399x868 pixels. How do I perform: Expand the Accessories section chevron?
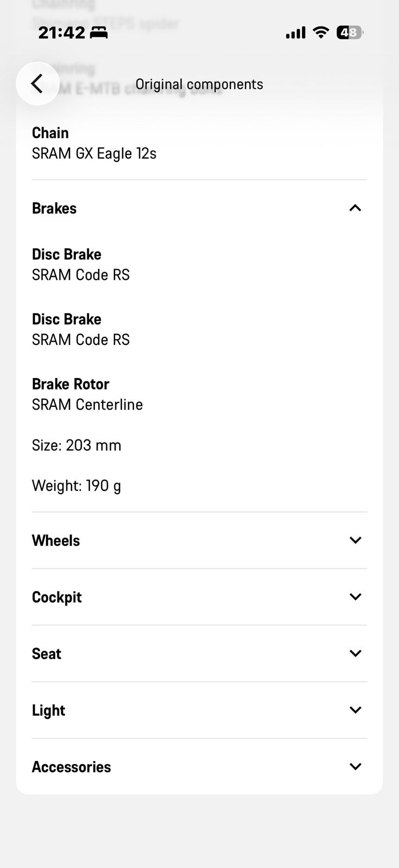point(355,767)
